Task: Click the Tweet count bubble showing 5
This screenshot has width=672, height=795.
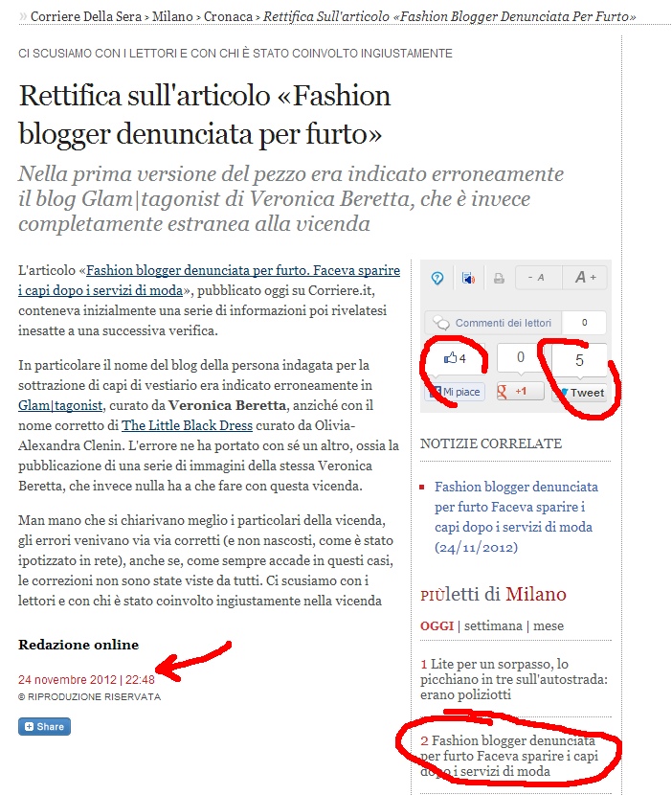Action: click(579, 360)
